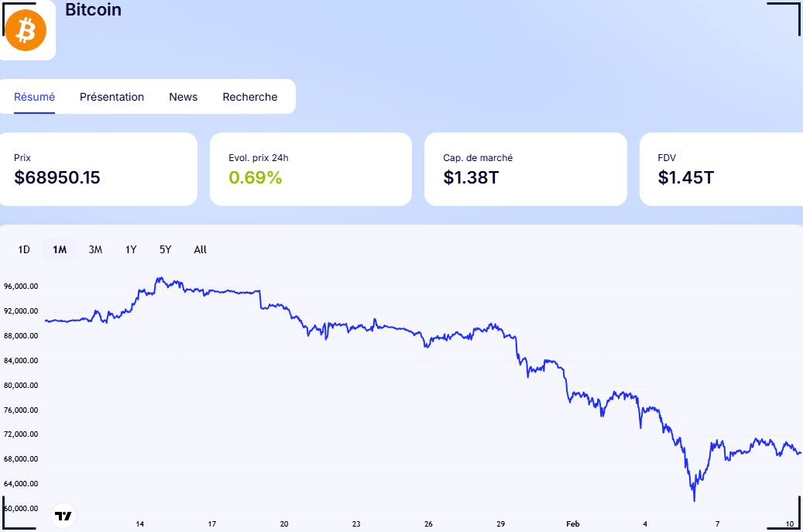
Task: Choose the 1Y chart period
Action: [x=131, y=249]
